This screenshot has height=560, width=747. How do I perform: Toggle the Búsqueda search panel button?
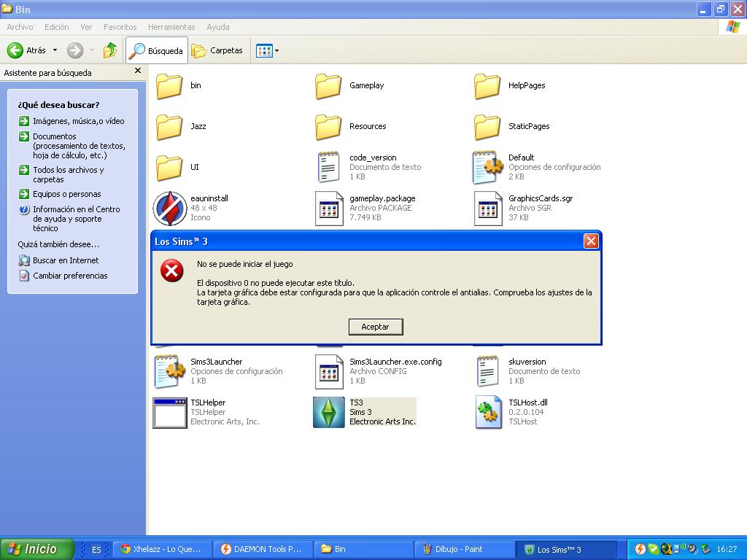tap(157, 50)
